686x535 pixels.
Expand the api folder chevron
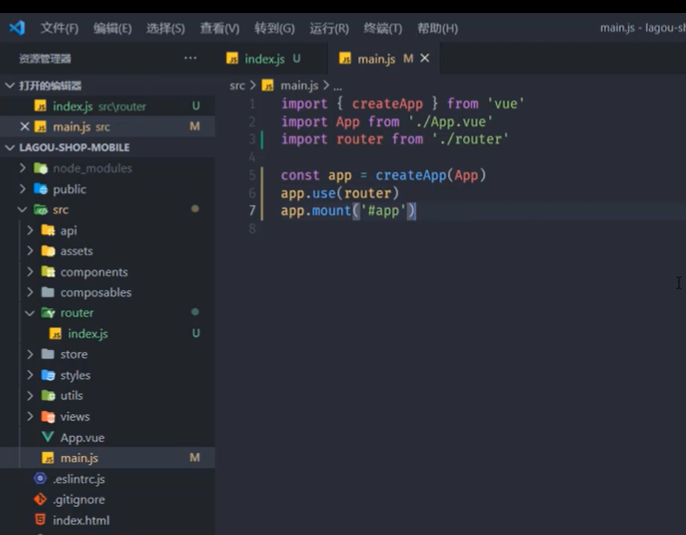[x=30, y=230]
